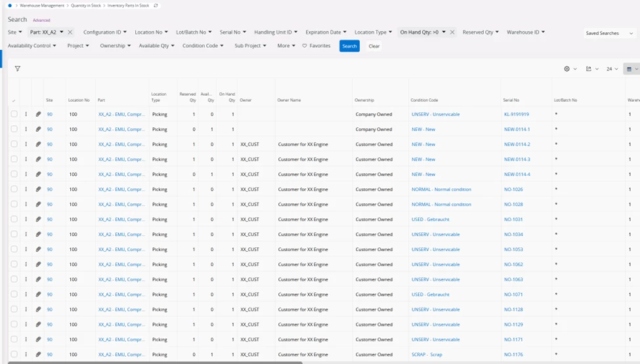Open attachments for serial NO-1176 row

(x=38, y=354)
